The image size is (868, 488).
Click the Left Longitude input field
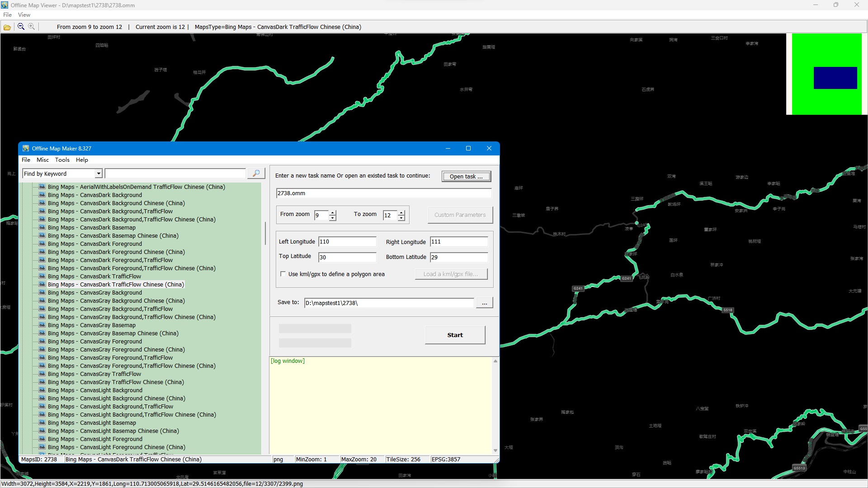tap(347, 242)
